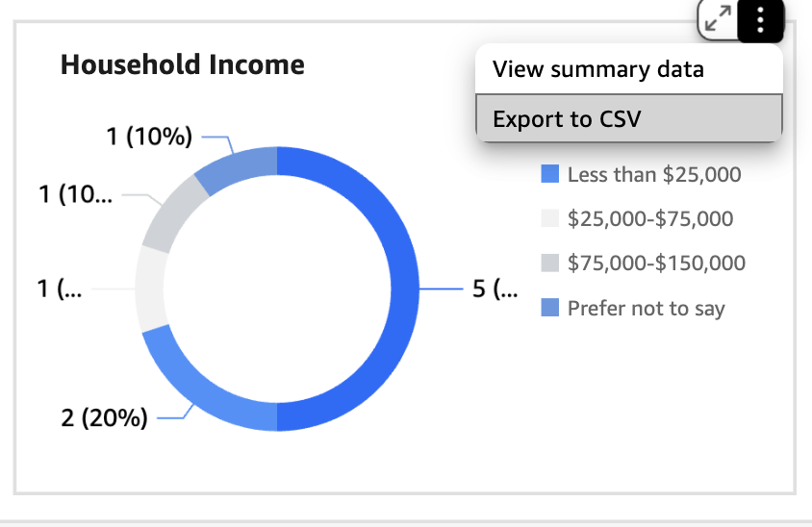
Task: Click the 1 (10%) top data label
Action: 149,137
